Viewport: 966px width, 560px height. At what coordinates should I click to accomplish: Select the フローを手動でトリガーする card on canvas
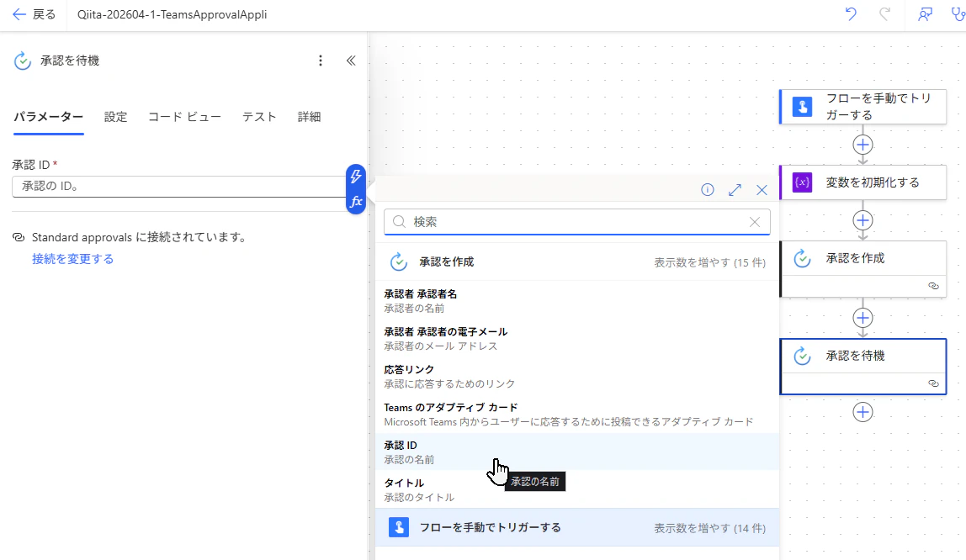pos(863,107)
